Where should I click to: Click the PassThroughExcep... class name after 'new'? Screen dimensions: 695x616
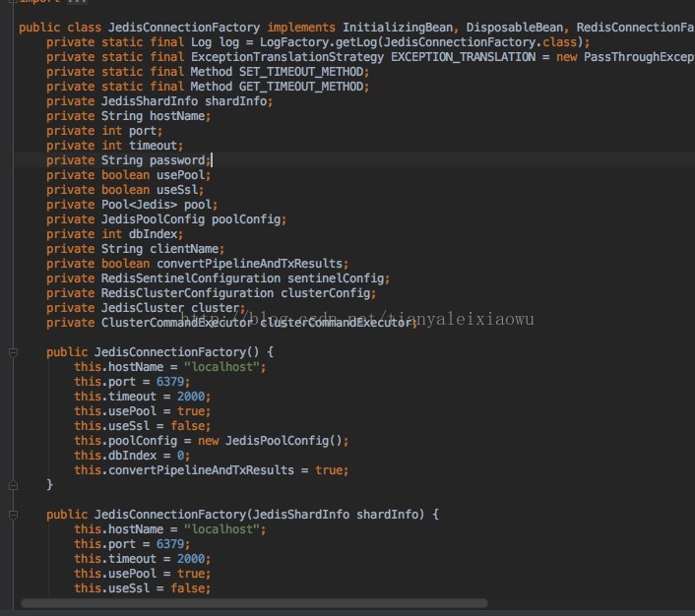coord(639,57)
